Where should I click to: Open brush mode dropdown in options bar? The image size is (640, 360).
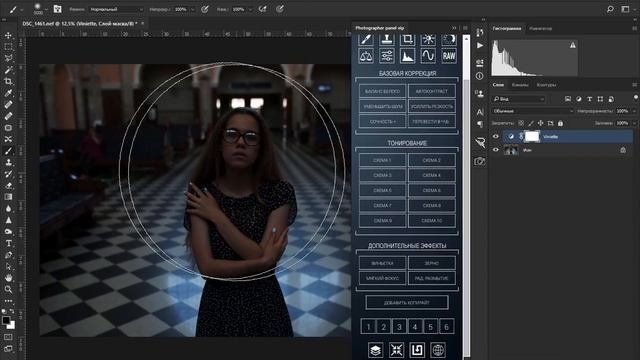click(116, 9)
